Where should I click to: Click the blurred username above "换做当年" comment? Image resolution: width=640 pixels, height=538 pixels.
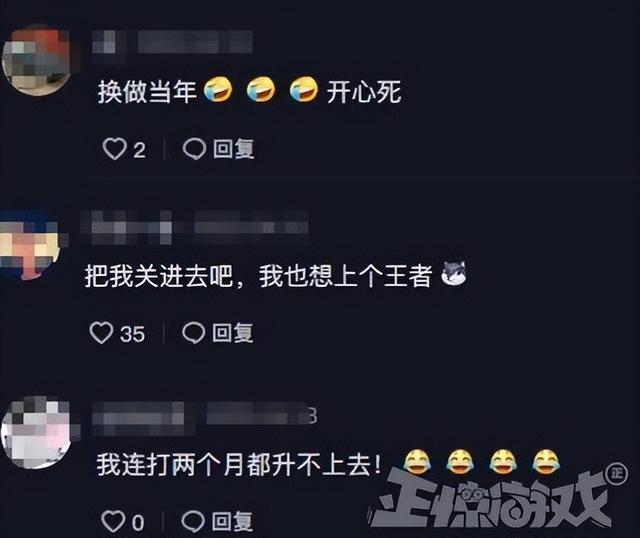point(172,42)
